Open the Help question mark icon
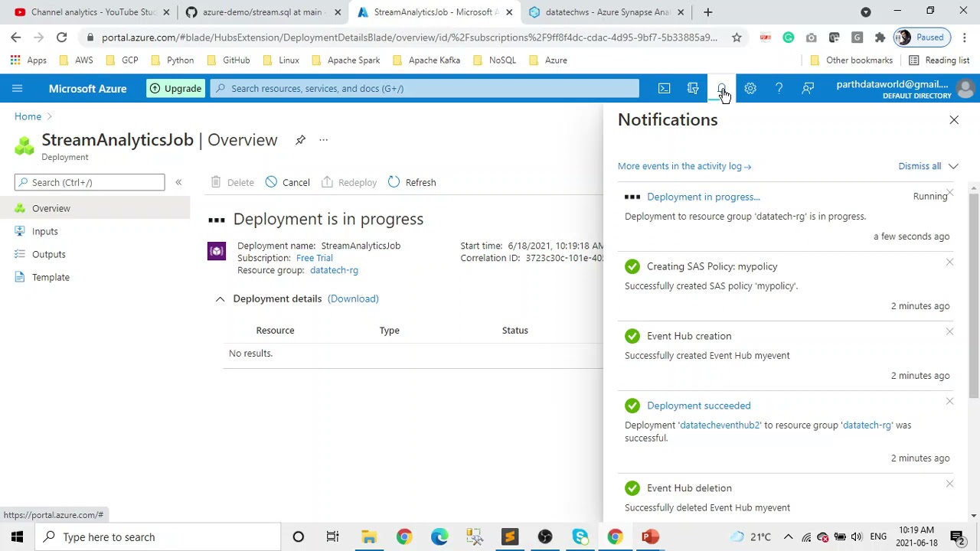This screenshot has height=551, width=980. point(779,89)
